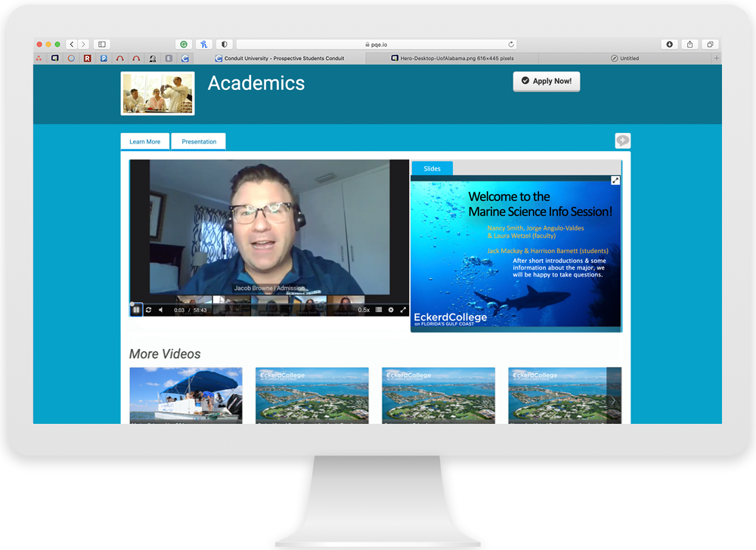
Task: Click the Safari share icon
Action: pos(690,45)
